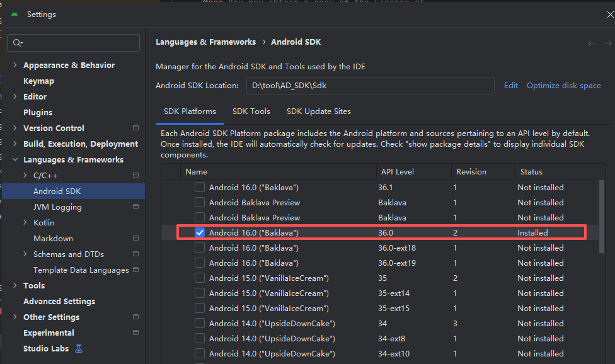The height and width of the screenshot is (364, 615).
Task: Expand the C/C++ node
Action: (25, 175)
